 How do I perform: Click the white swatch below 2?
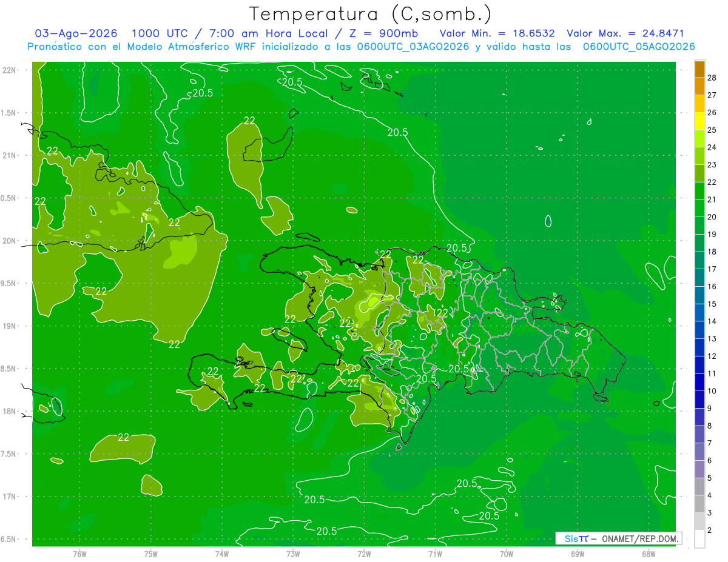click(x=699, y=538)
